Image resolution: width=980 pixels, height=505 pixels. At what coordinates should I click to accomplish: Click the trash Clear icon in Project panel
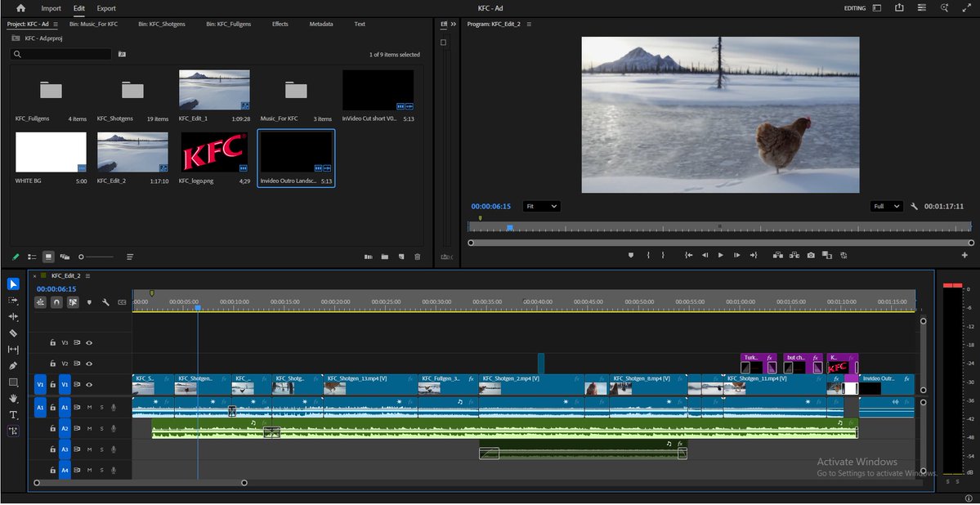[x=418, y=257]
